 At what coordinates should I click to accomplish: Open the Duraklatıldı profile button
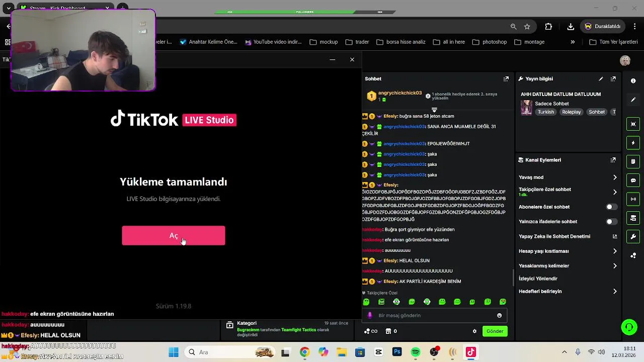603,27
